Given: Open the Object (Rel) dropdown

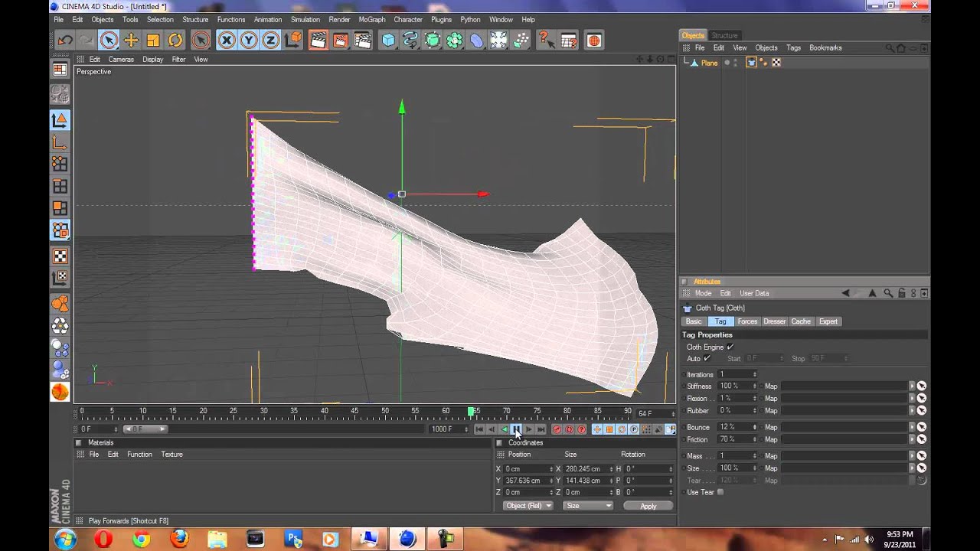Looking at the screenshot, I should [x=528, y=506].
